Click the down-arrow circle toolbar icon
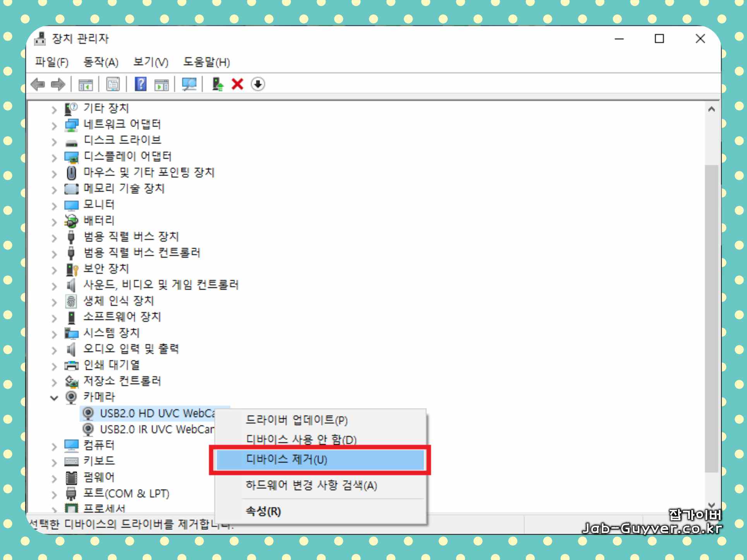 [258, 84]
